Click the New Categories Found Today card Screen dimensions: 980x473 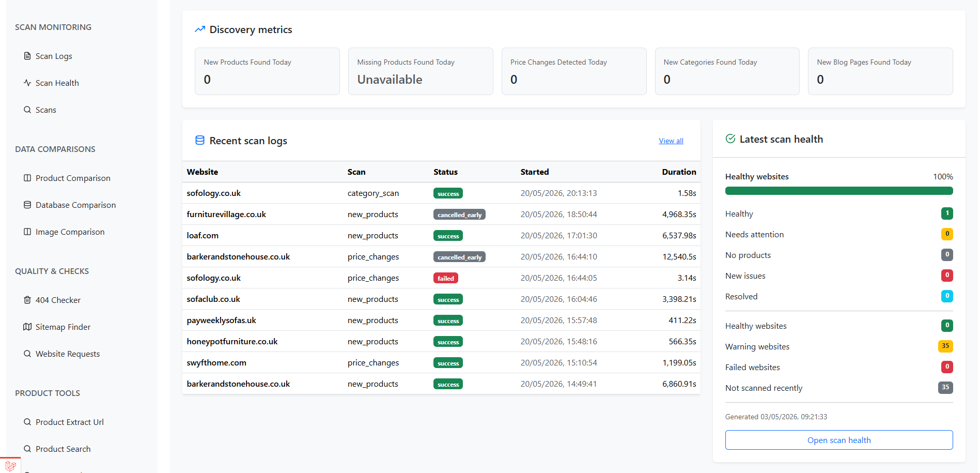[x=727, y=71]
